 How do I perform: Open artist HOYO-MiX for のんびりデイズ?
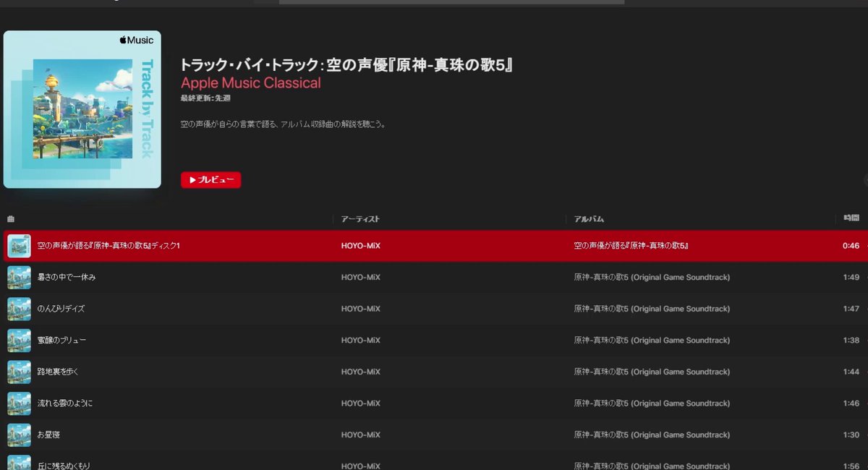click(x=361, y=309)
